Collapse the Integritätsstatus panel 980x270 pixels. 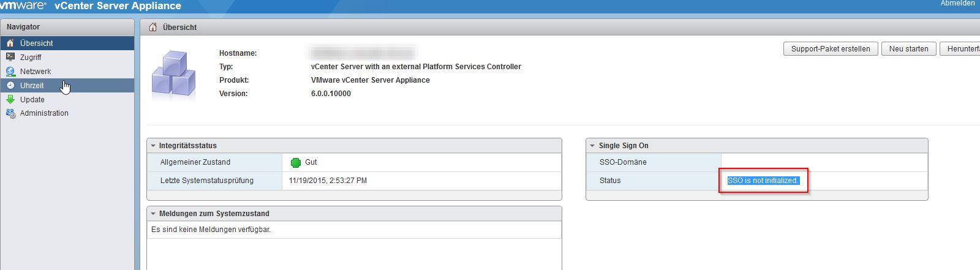pyautogui.click(x=153, y=146)
